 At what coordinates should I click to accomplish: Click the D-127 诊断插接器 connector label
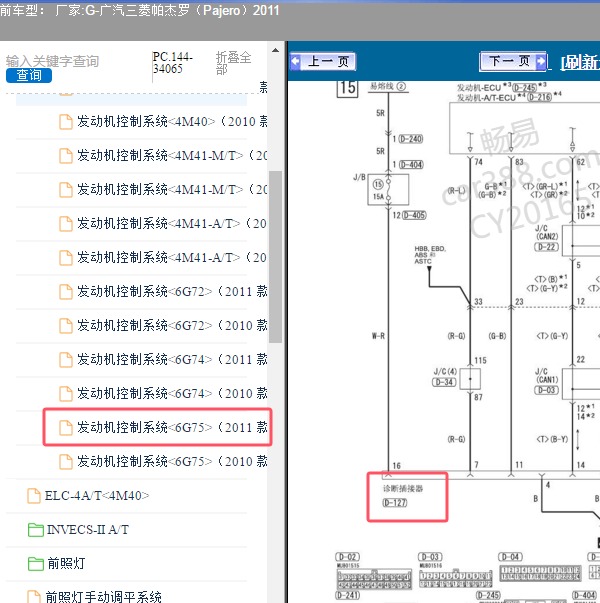click(395, 503)
